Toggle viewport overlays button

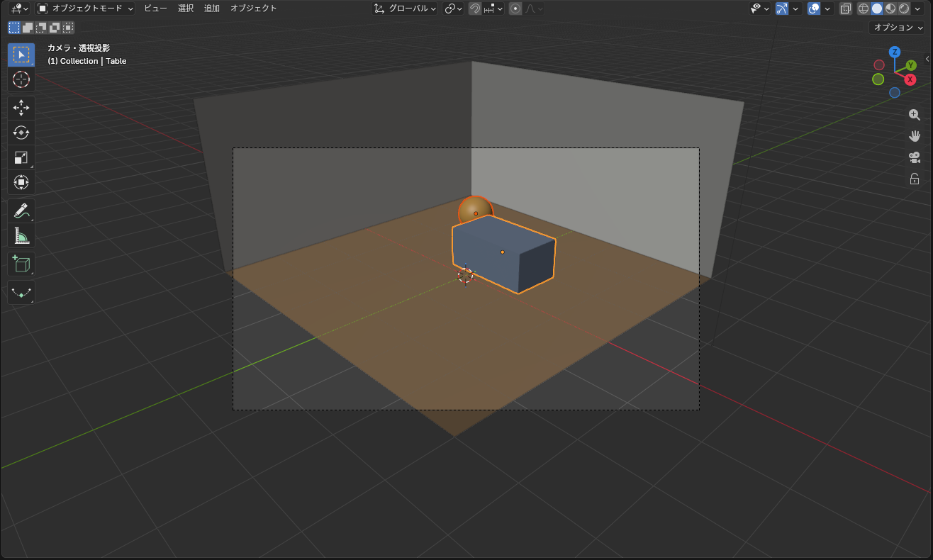pos(815,9)
